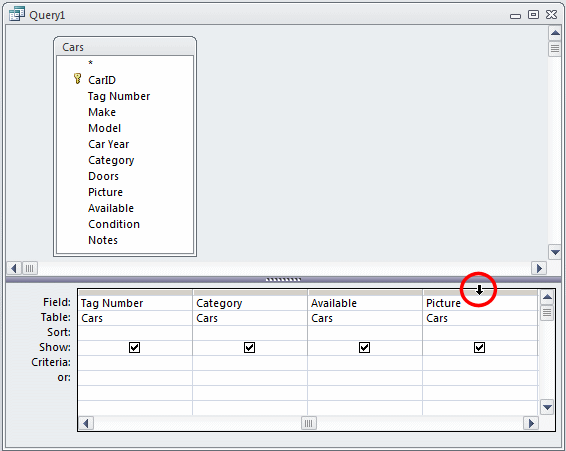The image size is (566, 451).
Task: Select Category in the Cars field list
Action: [111, 160]
